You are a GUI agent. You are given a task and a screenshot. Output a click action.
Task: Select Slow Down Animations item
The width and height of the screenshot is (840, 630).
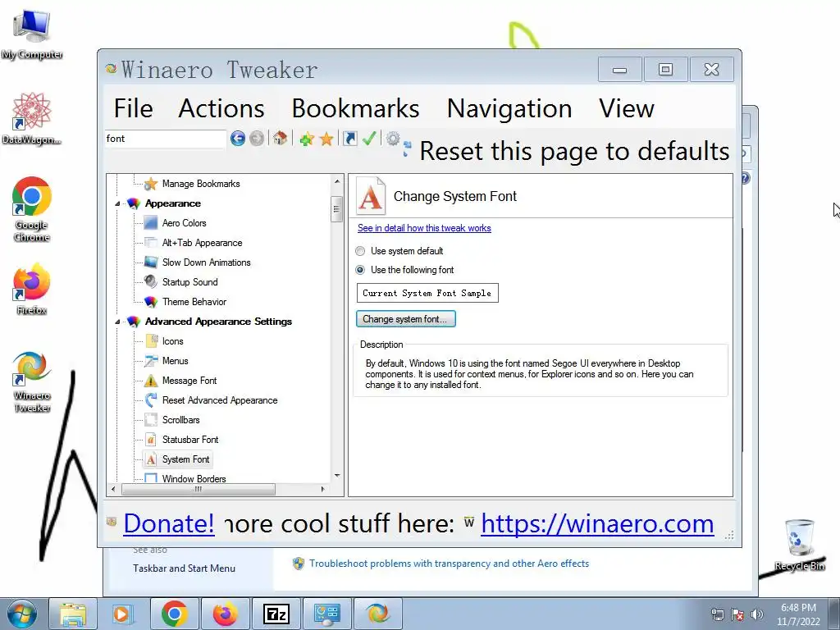[x=206, y=262]
